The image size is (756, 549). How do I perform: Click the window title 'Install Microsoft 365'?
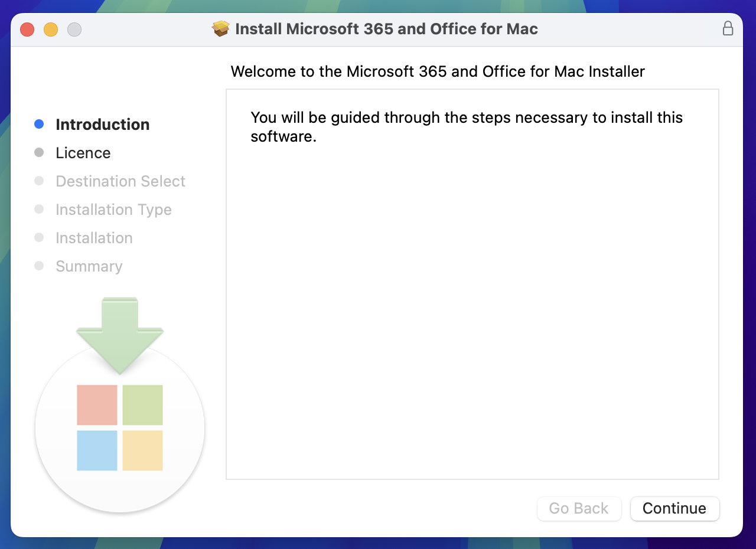pos(386,29)
